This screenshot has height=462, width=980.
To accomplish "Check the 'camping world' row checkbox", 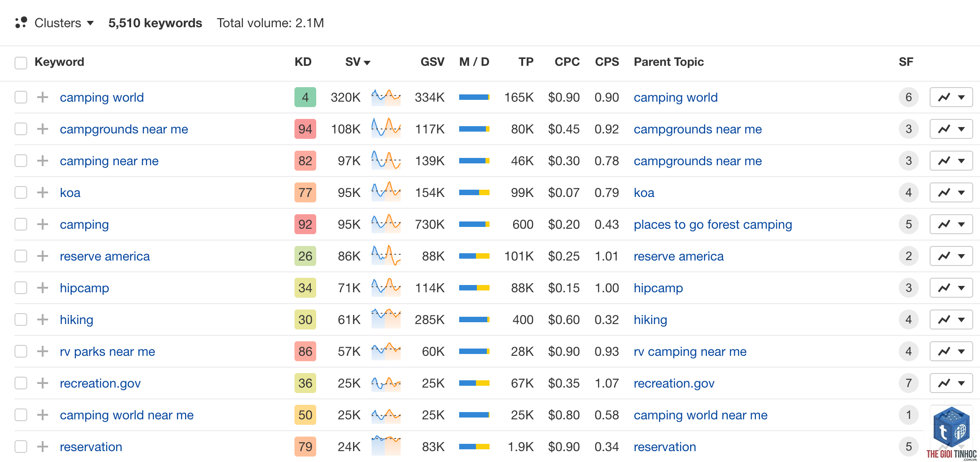I will [x=21, y=97].
